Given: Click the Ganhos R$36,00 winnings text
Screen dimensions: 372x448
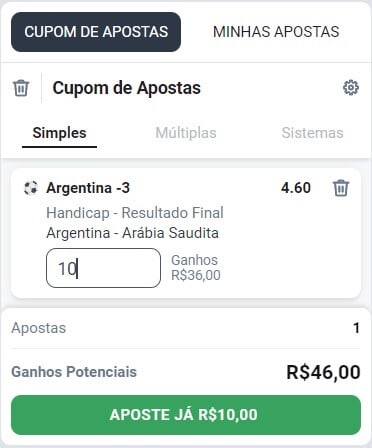Looking at the screenshot, I should 196,268.
